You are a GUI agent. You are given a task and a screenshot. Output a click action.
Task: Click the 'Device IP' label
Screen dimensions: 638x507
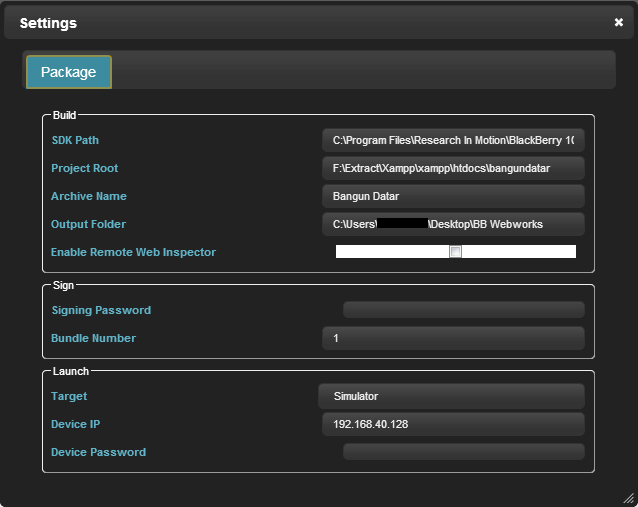pyautogui.click(x=76, y=424)
